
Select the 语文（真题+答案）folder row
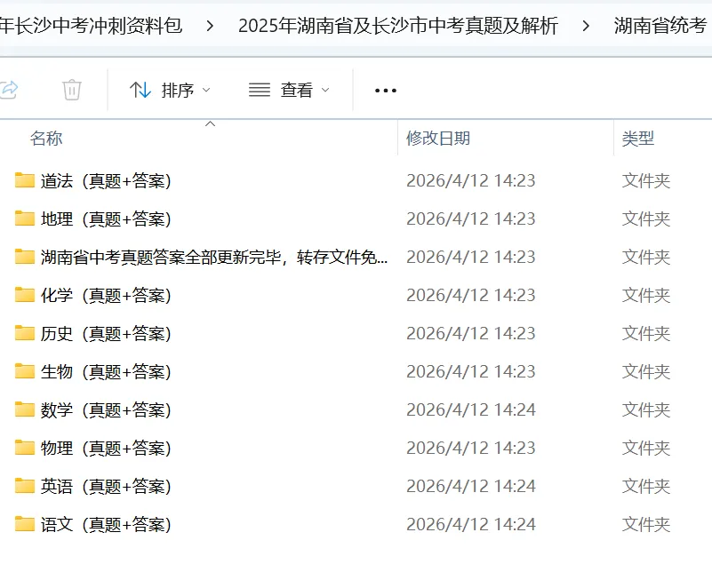[x=107, y=524]
